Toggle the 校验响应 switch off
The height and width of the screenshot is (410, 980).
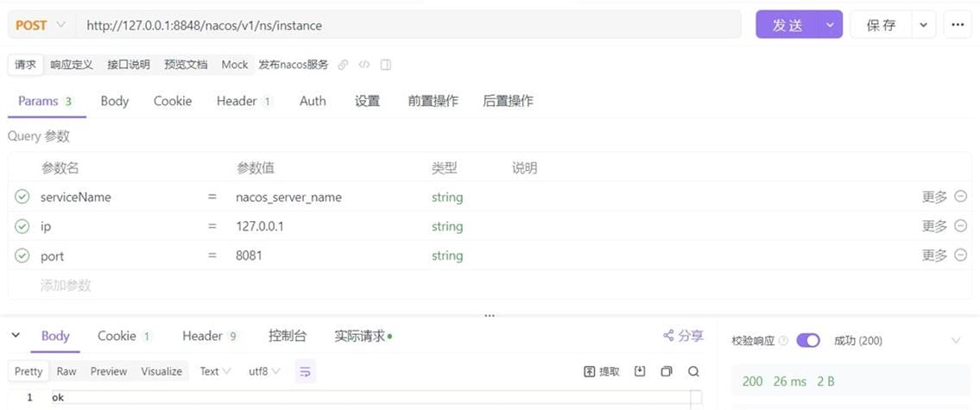[x=808, y=341]
